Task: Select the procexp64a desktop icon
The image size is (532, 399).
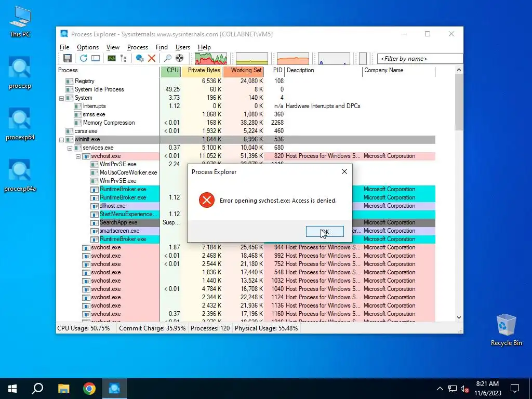Action: point(20,176)
